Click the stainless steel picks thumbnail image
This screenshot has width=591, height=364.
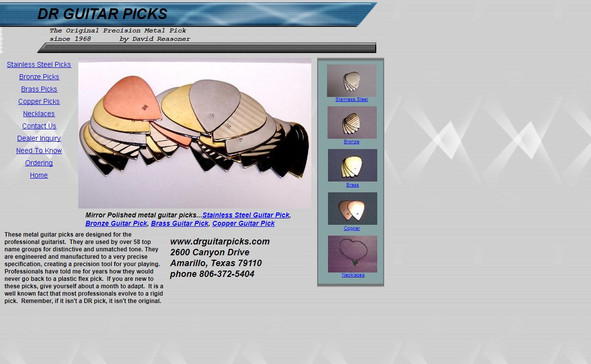[352, 81]
